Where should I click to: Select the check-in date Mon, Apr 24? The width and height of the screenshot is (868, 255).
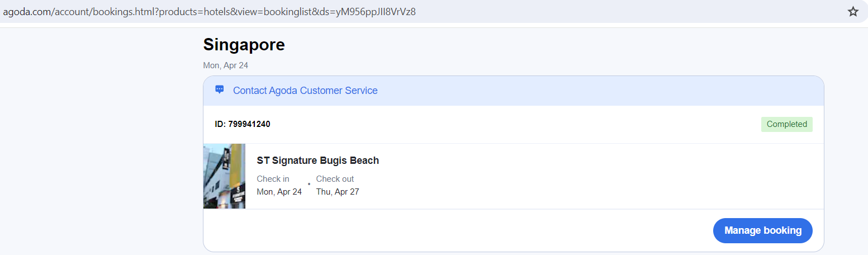point(279,192)
